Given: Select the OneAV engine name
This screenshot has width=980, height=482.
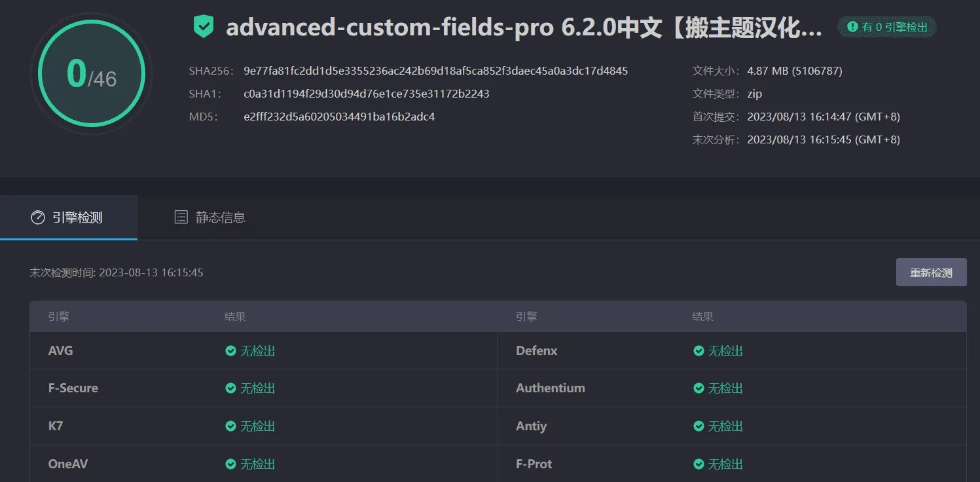Looking at the screenshot, I should pyautogui.click(x=68, y=464).
